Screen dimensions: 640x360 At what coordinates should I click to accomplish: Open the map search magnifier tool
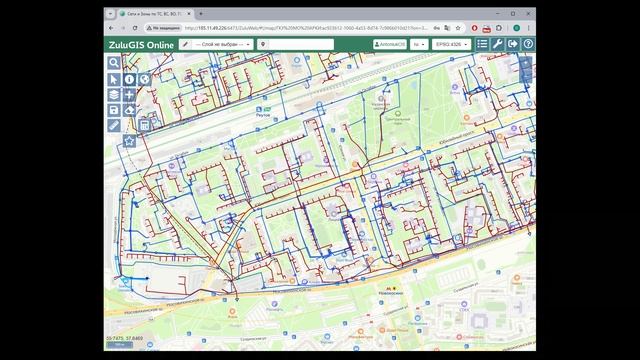[x=114, y=63]
